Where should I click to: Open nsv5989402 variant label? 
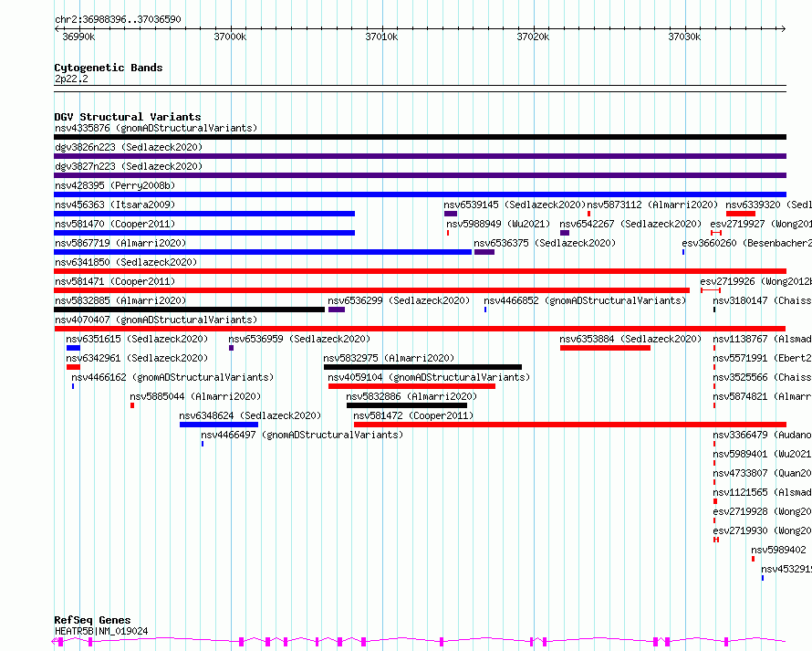point(778,550)
